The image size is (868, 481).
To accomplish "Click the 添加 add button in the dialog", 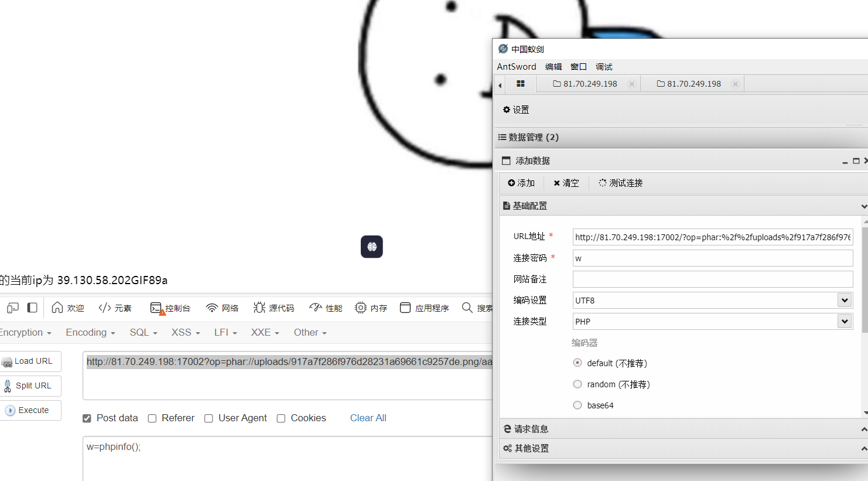I will [521, 183].
